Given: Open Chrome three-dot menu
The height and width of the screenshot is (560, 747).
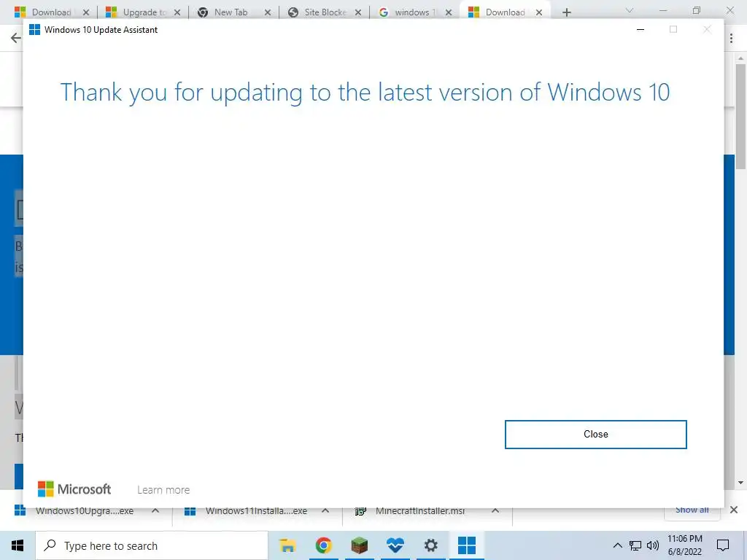Looking at the screenshot, I should (x=731, y=38).
